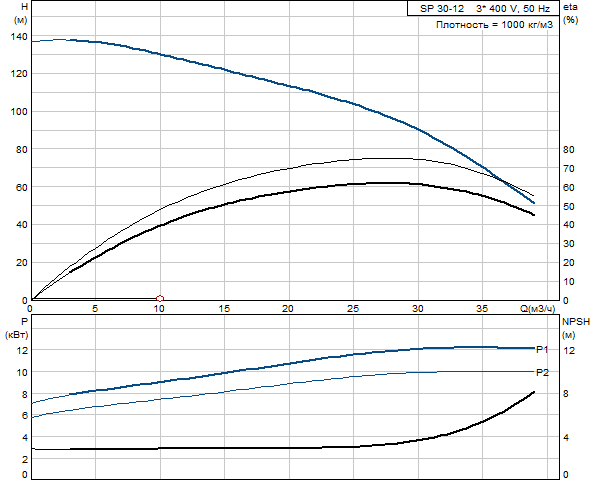Click the end of the NPSH curve
The image size is (592, 480).
point(533,392)
